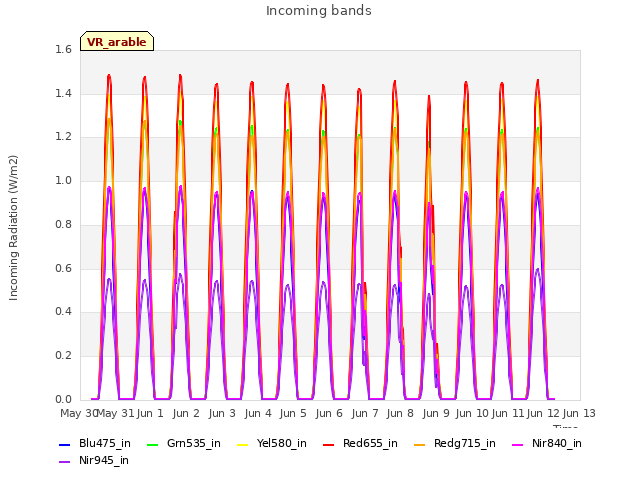
Task: Click the 0.0 y-axis tick label
Action: point(63,400)
